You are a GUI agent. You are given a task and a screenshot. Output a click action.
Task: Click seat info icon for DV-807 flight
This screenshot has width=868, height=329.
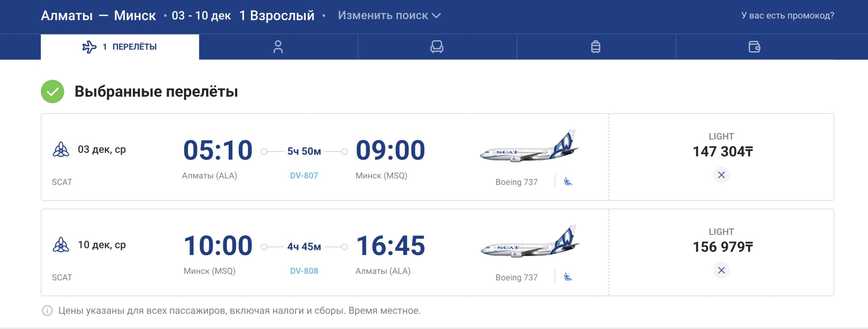pos(568,182)
